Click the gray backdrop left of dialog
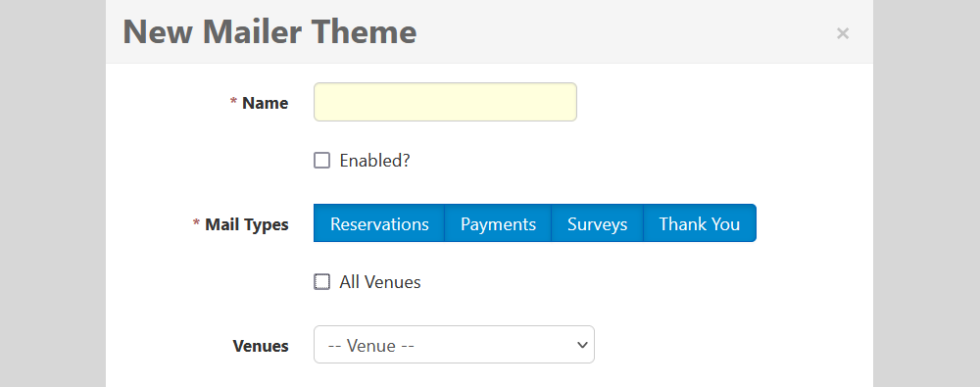The width and height of the screenshot is (980, 387). tap(53, 193)
